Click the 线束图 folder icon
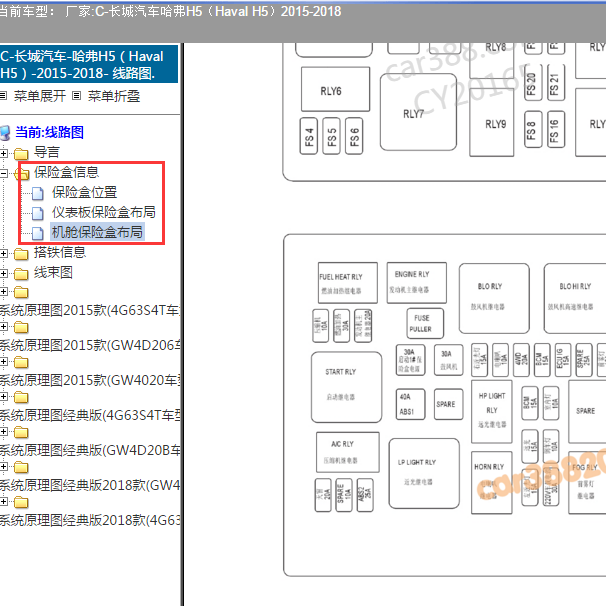The image size is (606, 606). (x=21, y=274)
